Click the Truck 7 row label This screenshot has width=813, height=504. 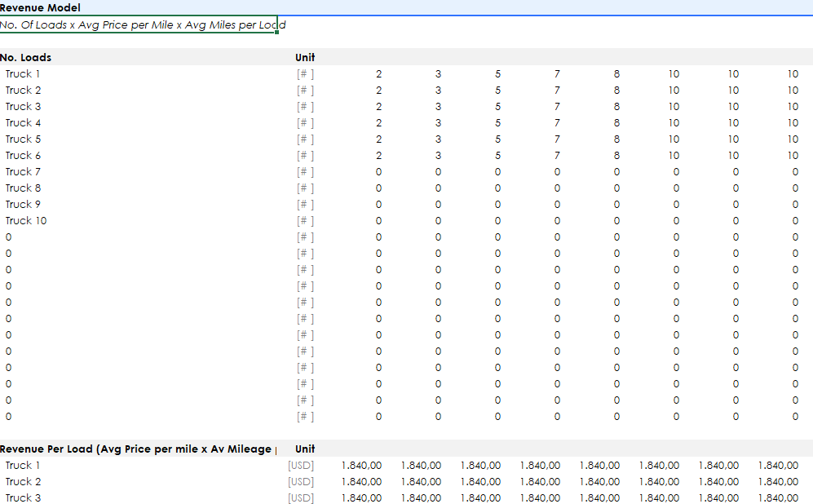click(x=23, y=171)
